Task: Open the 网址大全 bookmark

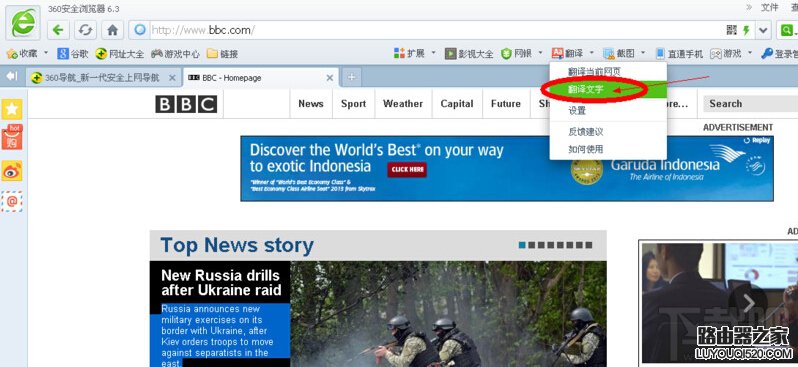Action: pos(120,53)
